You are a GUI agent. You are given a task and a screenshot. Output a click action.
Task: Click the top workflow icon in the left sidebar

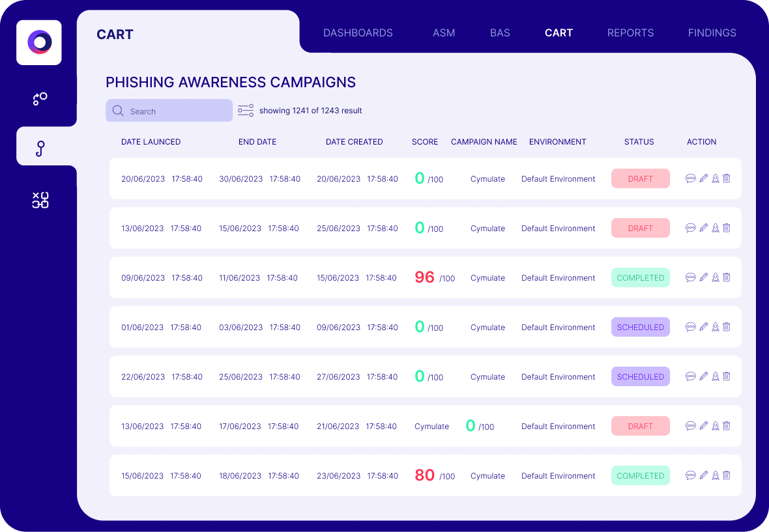tap(39, 99)
